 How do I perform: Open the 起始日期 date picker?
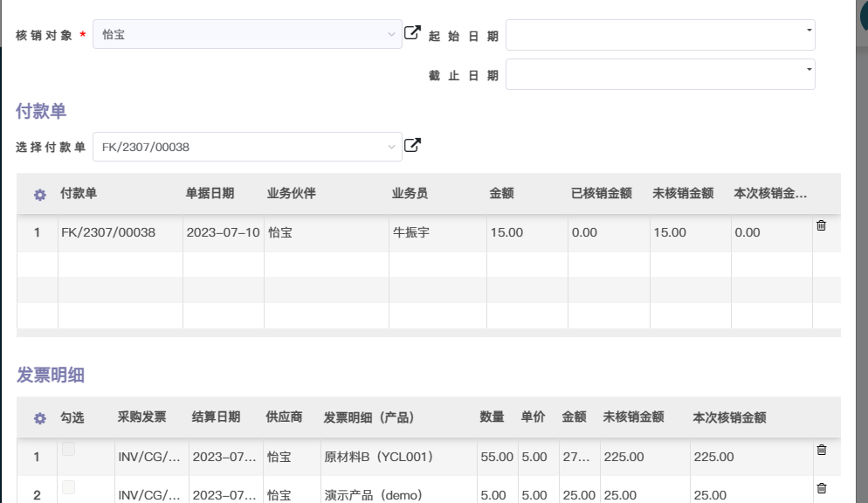pos(659,35)
